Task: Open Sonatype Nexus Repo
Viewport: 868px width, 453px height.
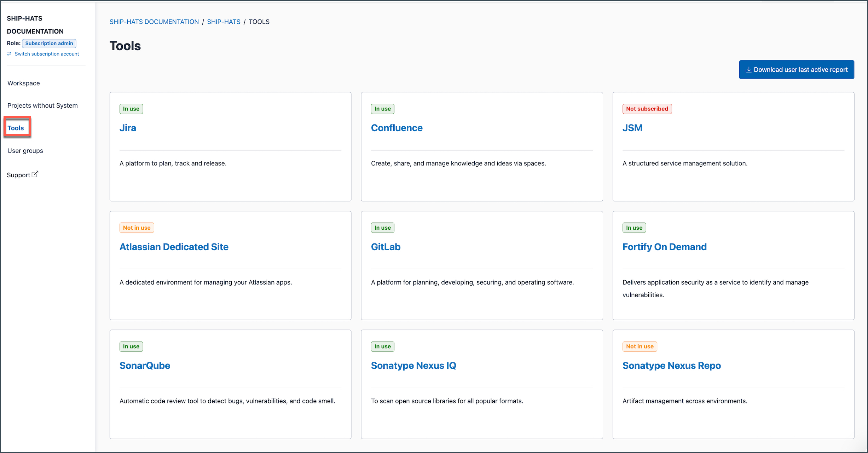Action: [671, 366]
